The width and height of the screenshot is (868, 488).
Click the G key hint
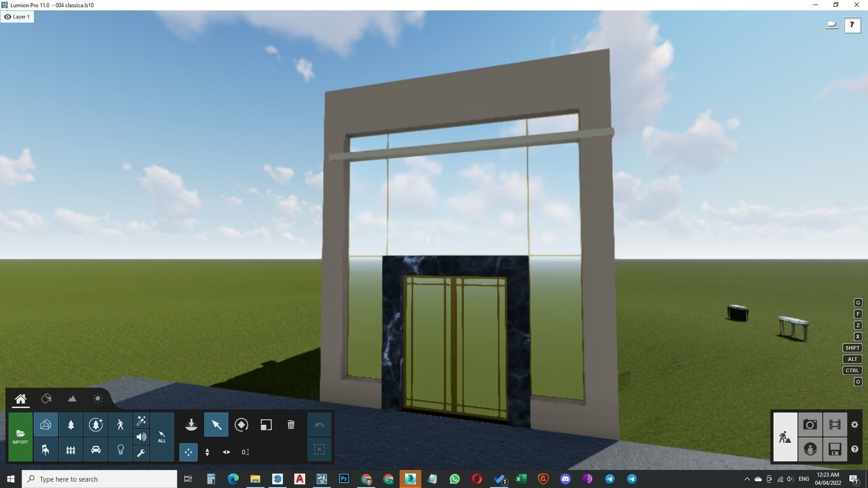858,303
